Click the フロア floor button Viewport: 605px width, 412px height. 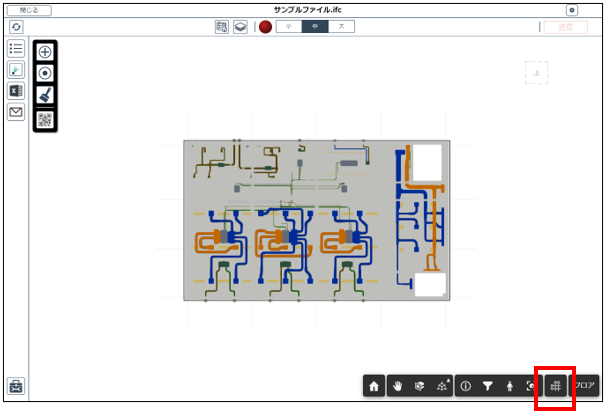pos(584,385)
